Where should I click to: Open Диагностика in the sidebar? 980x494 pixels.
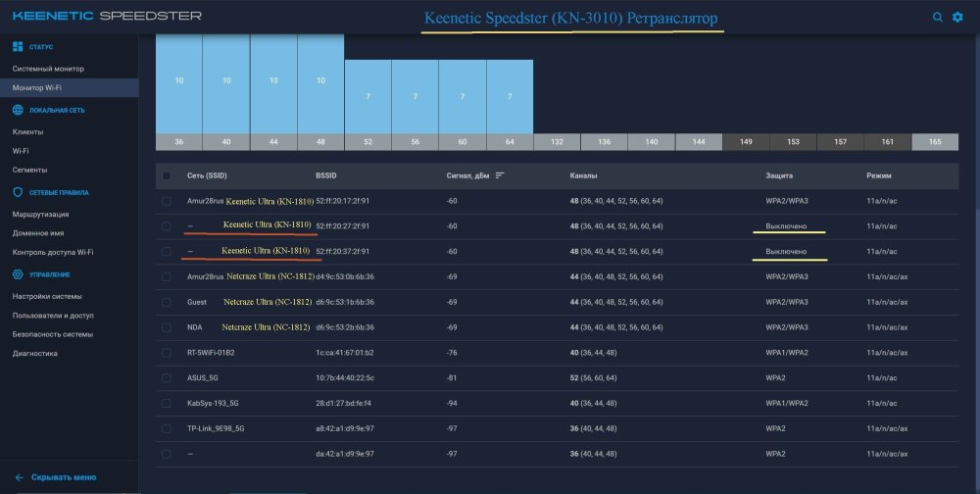click(x=35, y=353)
